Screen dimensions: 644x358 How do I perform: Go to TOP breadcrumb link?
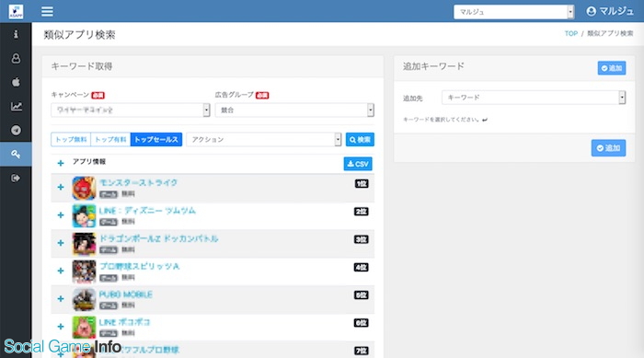(571, 34)
